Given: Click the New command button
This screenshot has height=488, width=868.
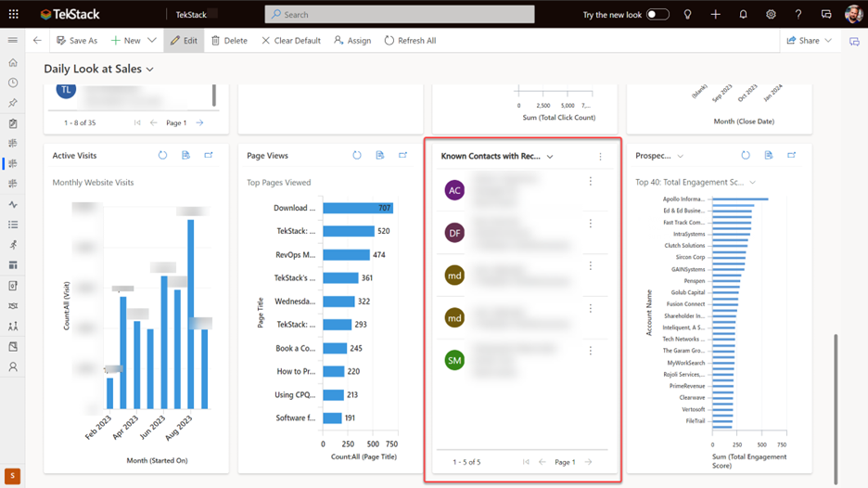Looking at the screenshot, I should click(126, 41).
